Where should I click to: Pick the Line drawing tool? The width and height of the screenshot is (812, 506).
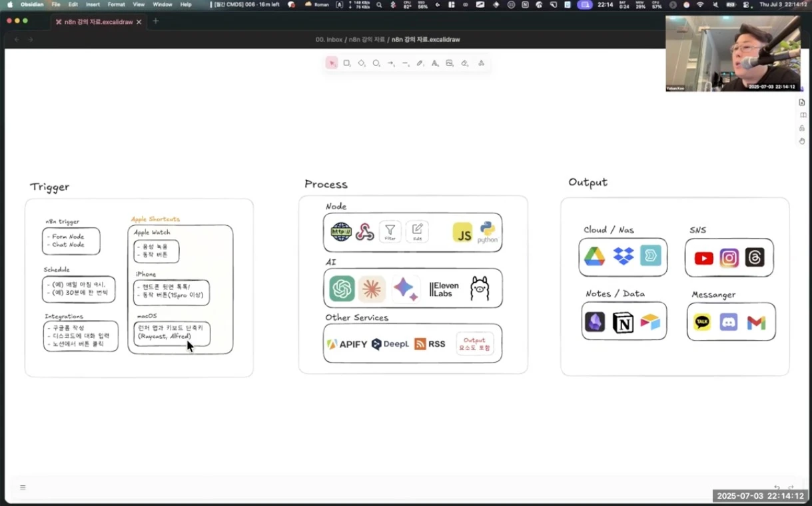click(x=406, y=63)
